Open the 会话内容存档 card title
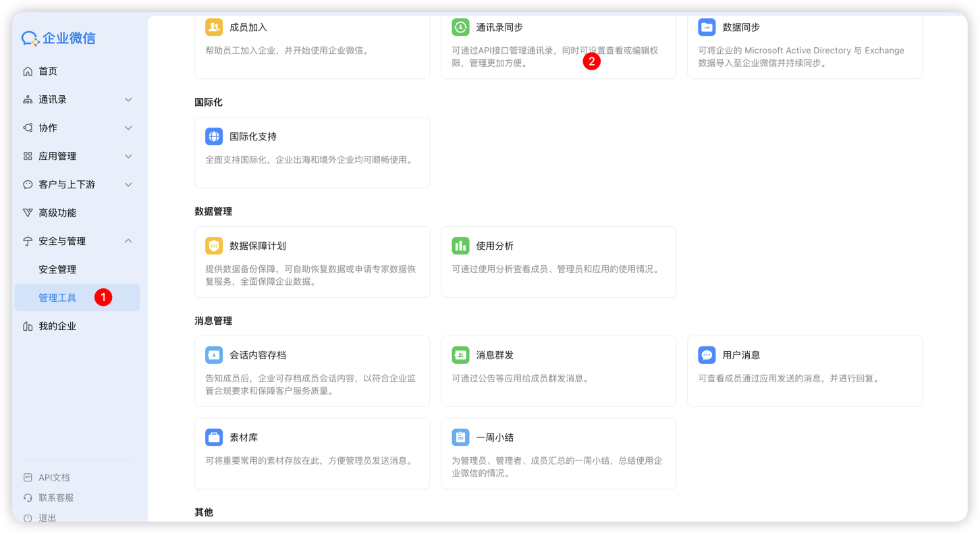The width and height of the screenshot is (980, 534). (258, 355)
